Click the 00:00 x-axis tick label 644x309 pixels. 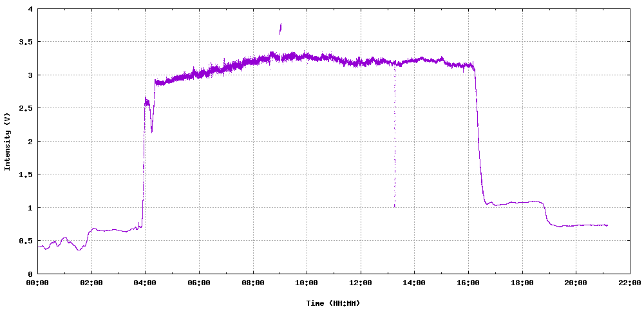click(37, 283)
